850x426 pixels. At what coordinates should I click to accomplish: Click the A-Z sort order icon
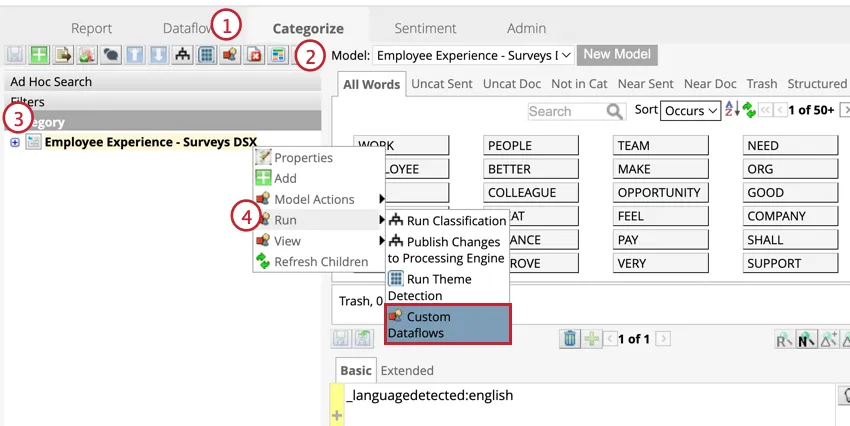(x=730, y=110)
